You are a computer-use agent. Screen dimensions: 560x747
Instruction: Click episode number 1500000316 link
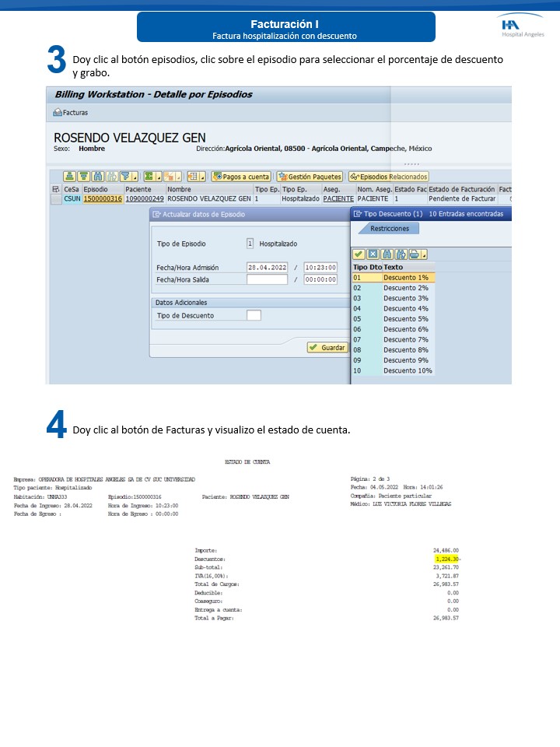tap(103, 199)
